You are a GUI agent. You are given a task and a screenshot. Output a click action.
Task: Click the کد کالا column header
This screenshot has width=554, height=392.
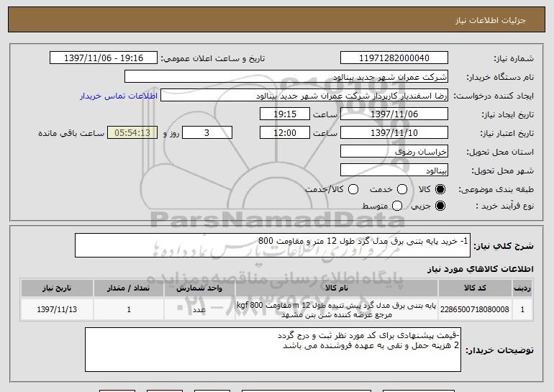click(x=475, y=288)
